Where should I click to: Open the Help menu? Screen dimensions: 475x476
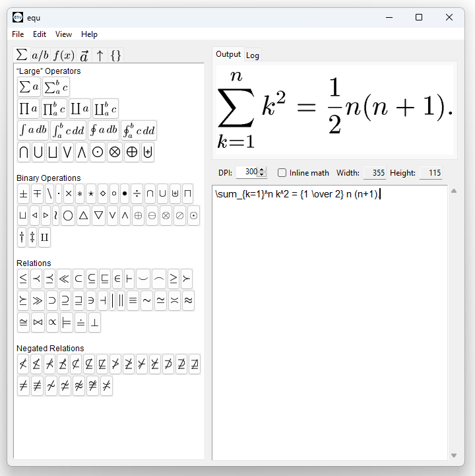89,34
